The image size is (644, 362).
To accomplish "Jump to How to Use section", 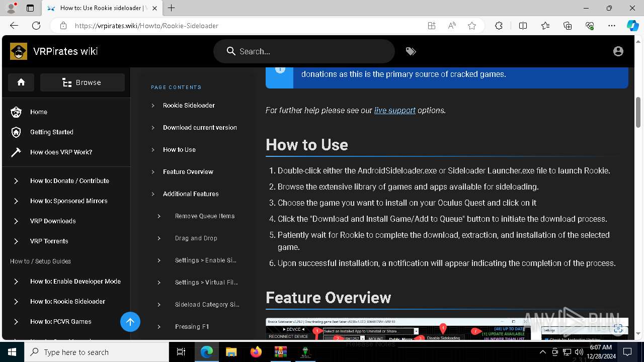I will (x=179, y=149).
